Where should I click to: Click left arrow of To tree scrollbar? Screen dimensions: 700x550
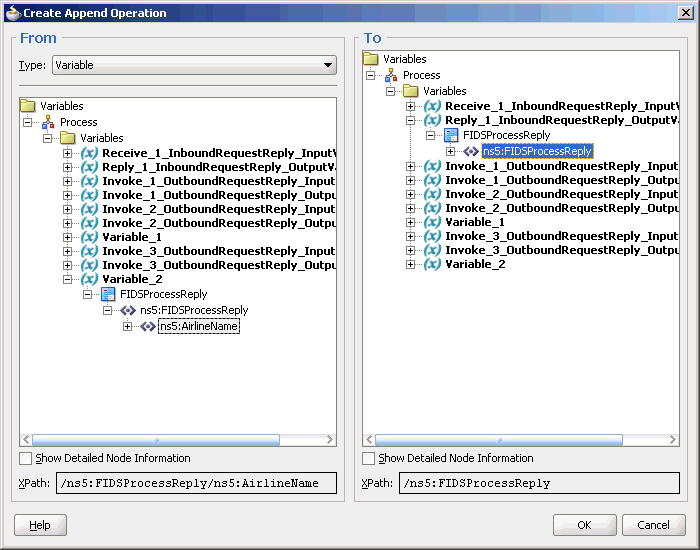[x=369, y=440]
